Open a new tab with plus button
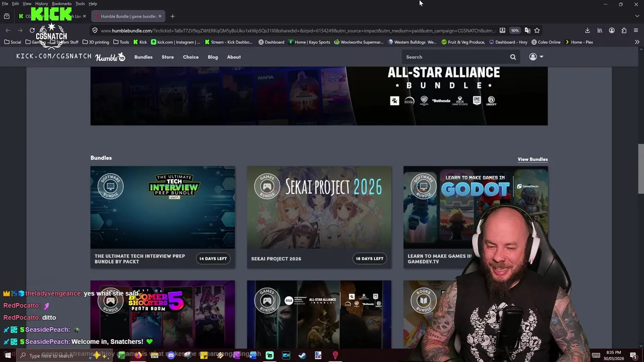Viewport: 644px width, 362px height. 172,16
